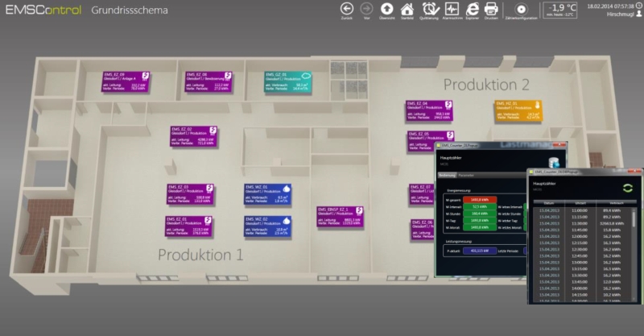Click the Drucken printer icon
The width and height of the screenshot is (644, 336).
pyautogui.click(x=491, y=9)
